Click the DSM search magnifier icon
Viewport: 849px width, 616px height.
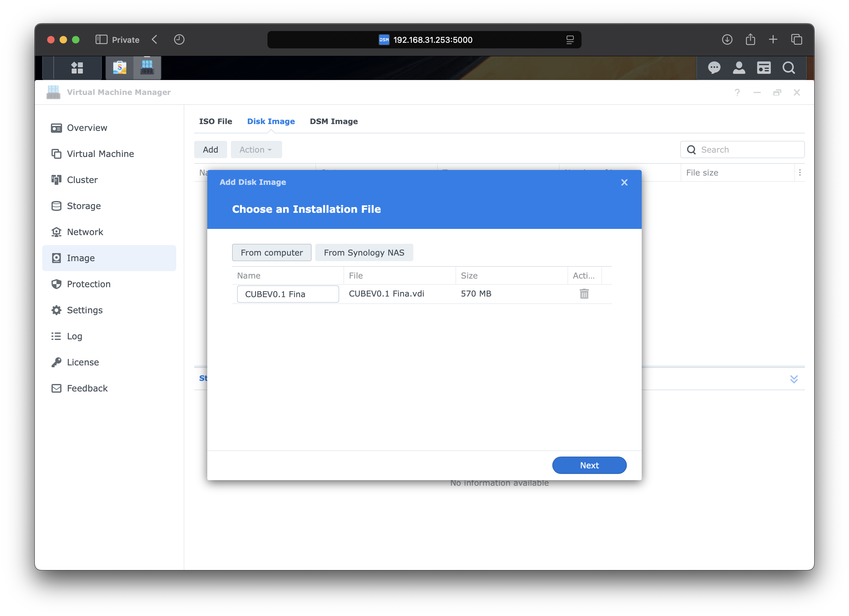click(788, 68)
